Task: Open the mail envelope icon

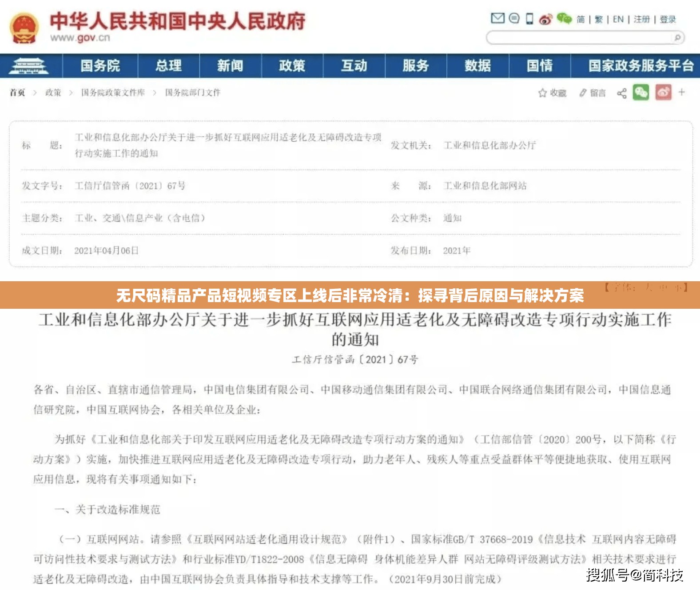Action: [497, 18]
